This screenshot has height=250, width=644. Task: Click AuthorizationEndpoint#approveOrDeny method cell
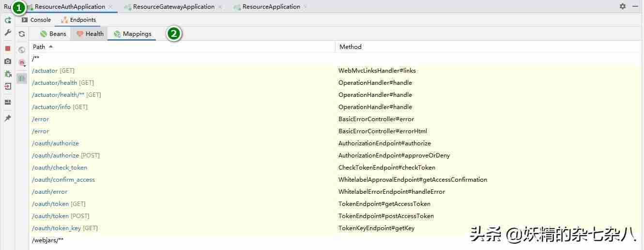tap(394, 156)
